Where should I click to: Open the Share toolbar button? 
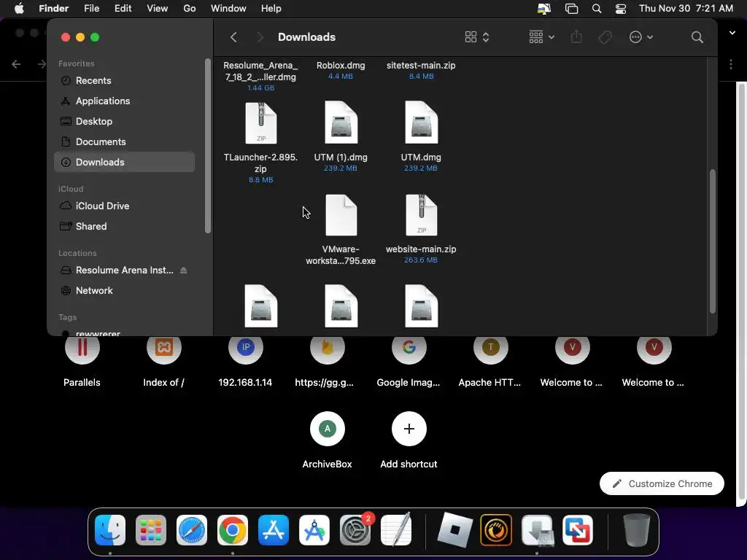pos(576,36)
